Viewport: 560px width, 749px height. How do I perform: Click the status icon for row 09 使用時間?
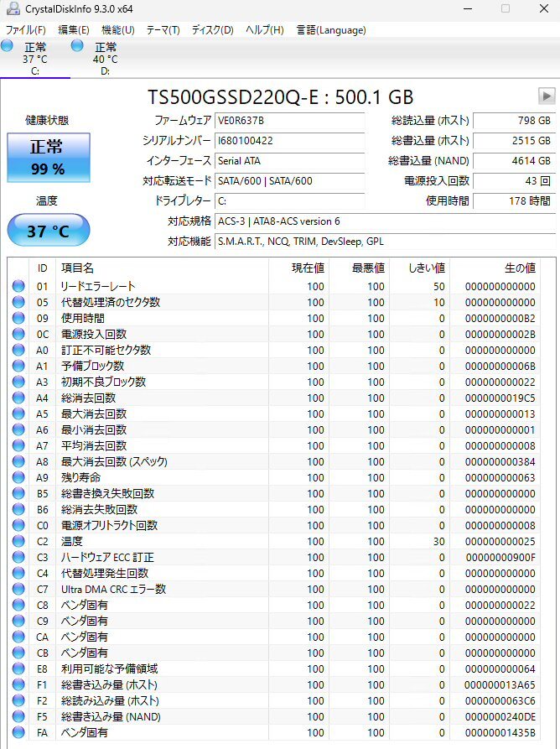[x=18, y=318]
